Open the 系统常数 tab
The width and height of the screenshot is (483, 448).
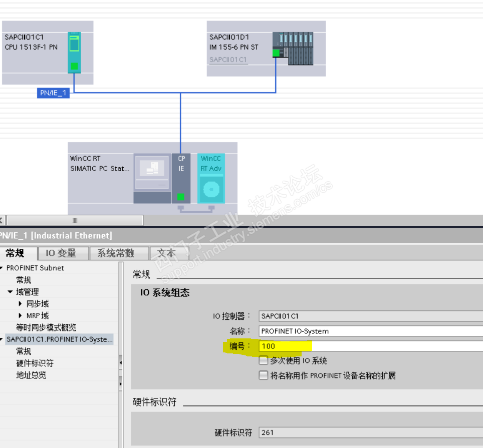(119, 253)
